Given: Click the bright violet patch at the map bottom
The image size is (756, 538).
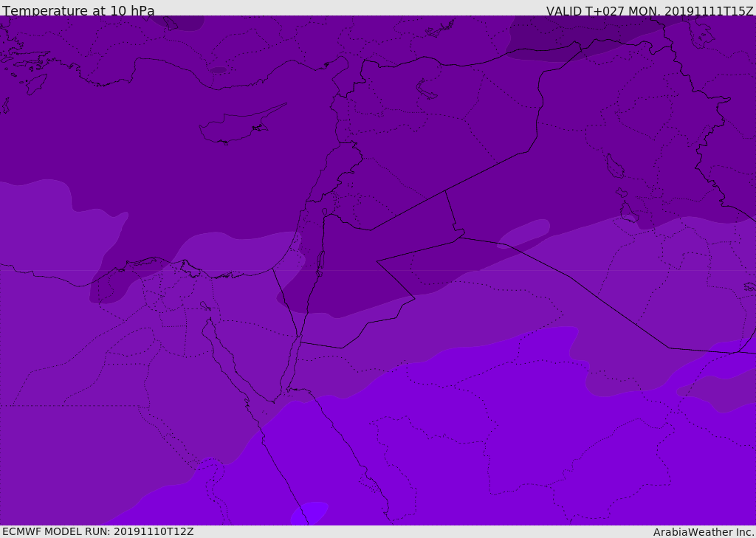Looking at the screenshot, I should pyautogui.click(x=309, y=513).
